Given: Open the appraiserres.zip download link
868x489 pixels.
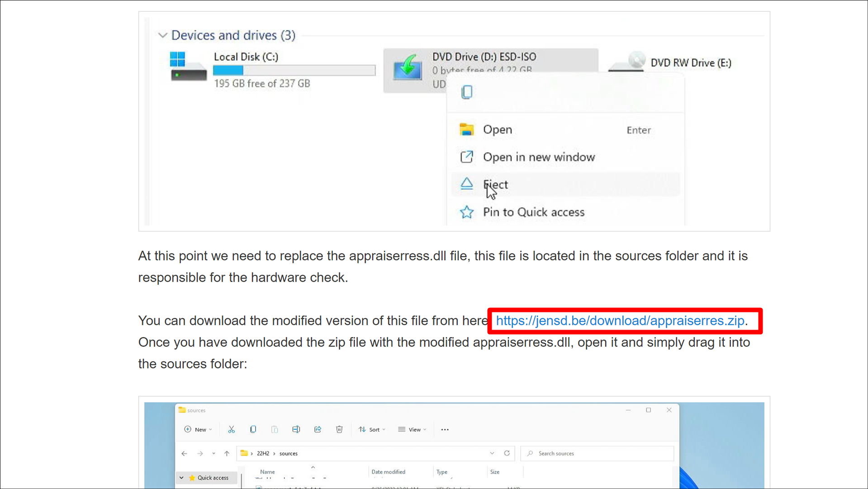Looking at the screenshot, I should pyautogui.click(x=620, y=321).
